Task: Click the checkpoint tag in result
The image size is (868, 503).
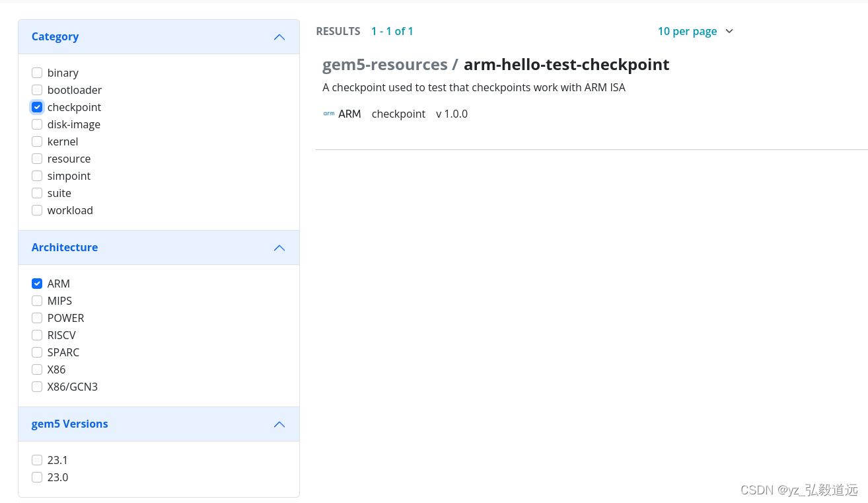Action: pyautogui.click(x=398, y=114)
